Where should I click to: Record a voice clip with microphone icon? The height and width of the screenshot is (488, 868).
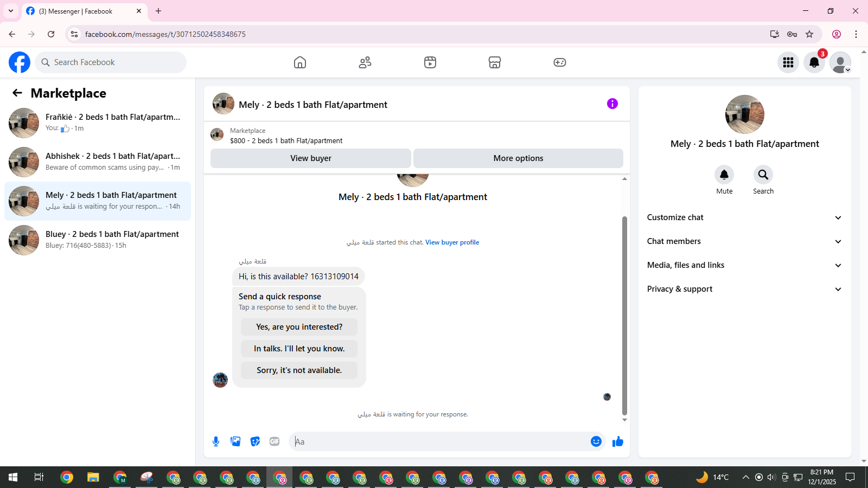[x=216, y=441]
